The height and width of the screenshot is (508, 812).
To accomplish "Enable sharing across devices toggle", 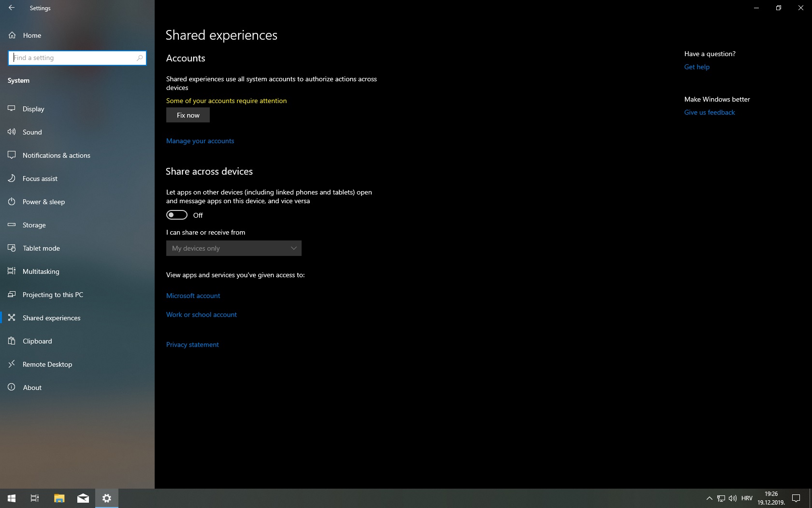I will pyautogui.click(x=177, y=215).
